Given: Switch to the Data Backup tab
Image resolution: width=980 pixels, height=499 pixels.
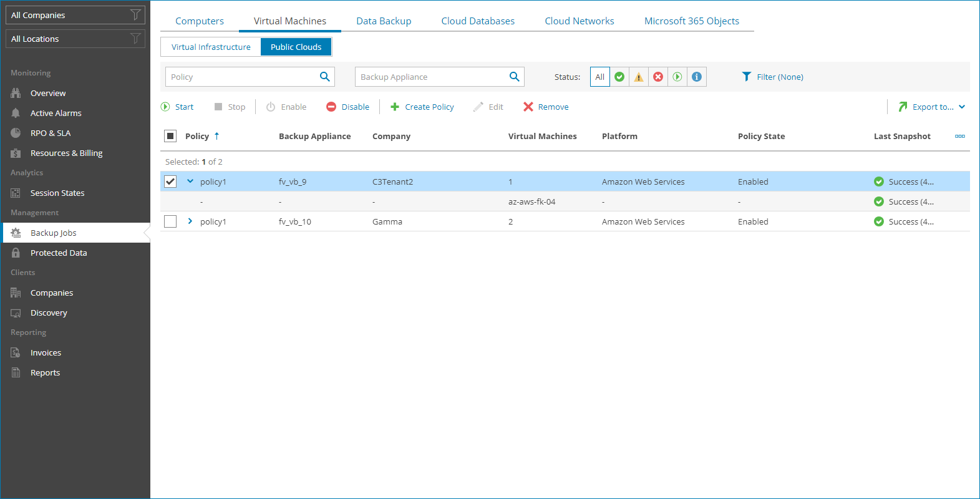Looking at the screenshot, I should [384, 21].
